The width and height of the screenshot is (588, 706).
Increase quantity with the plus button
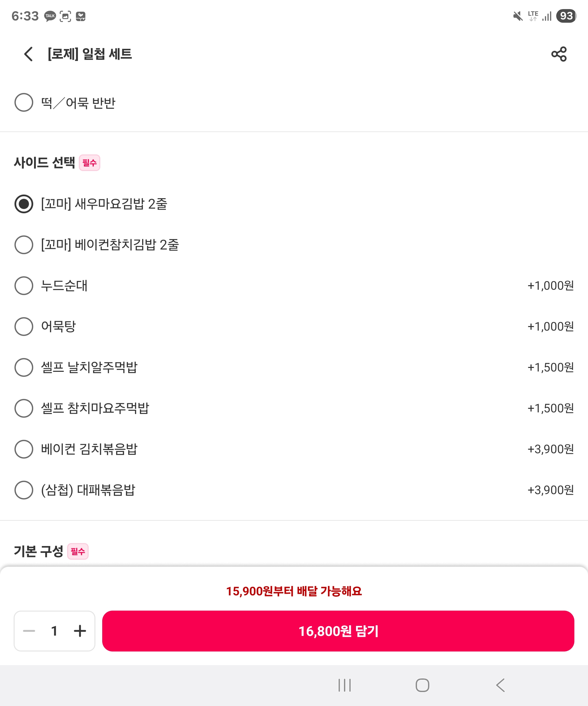point(80,631)
